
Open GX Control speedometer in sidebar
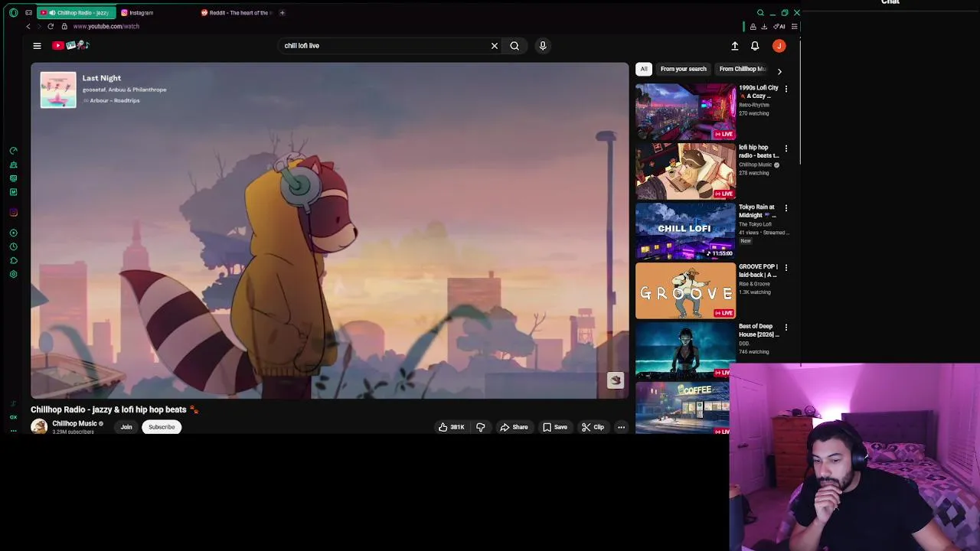pos(13,151)
